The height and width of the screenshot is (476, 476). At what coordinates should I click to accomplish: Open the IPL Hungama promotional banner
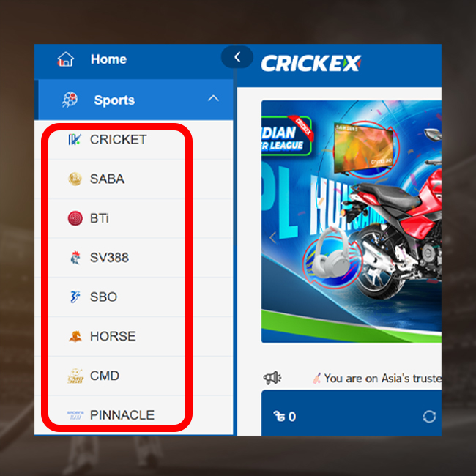(352, 222)
